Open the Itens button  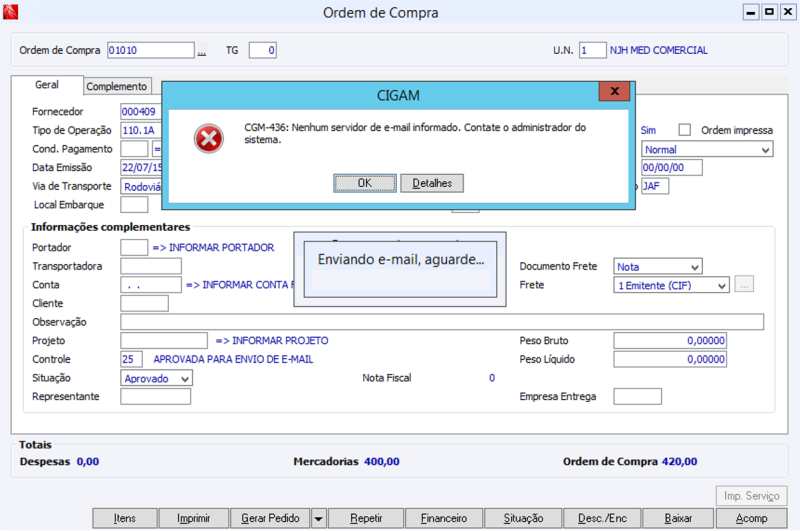coord(124,519)
